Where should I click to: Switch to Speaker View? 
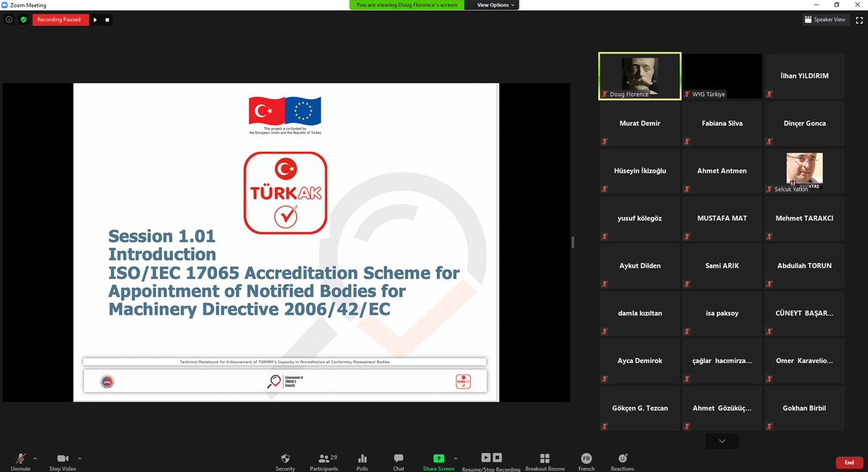(x=825, y=20)
